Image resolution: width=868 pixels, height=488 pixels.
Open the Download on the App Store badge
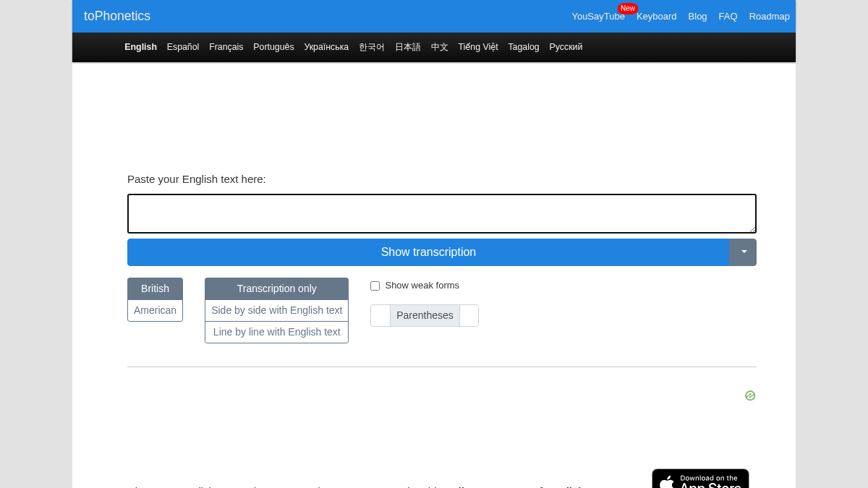click(700, 479)
